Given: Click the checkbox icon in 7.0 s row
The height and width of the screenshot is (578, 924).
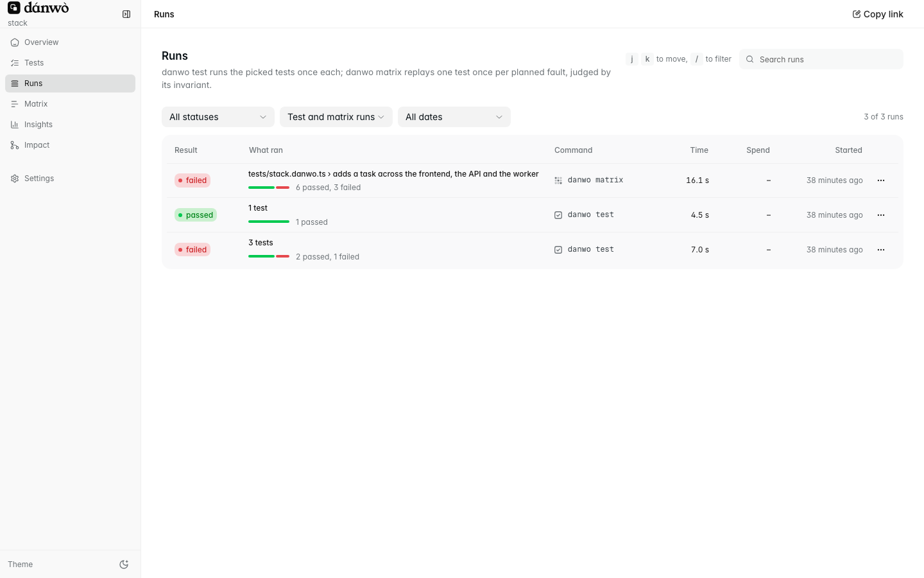Looking at the screenshot, I should pos(558,250).
